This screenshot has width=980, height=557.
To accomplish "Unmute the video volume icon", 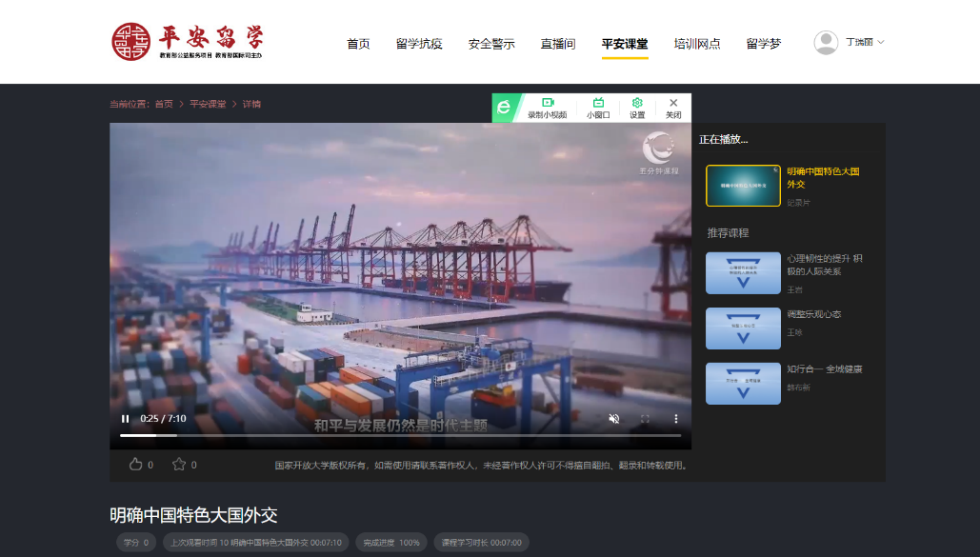I will click(x=614, y=418).
